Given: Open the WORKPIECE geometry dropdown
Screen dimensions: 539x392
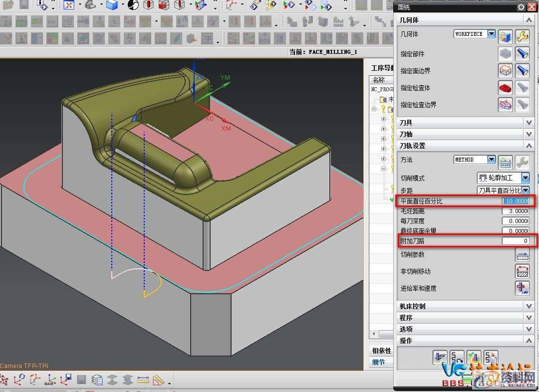Looking at the screenshot, I should click(491, 34).
